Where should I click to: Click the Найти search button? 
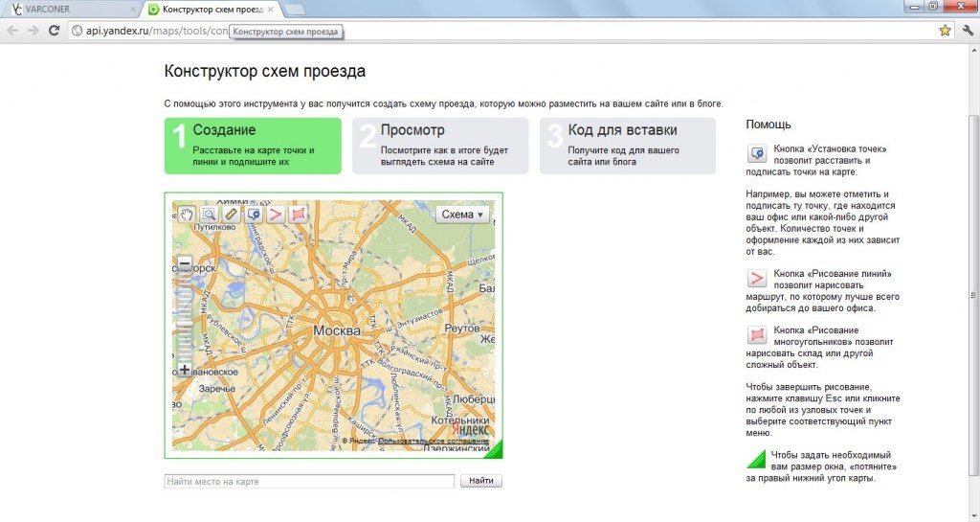click(x=481, y=481)
